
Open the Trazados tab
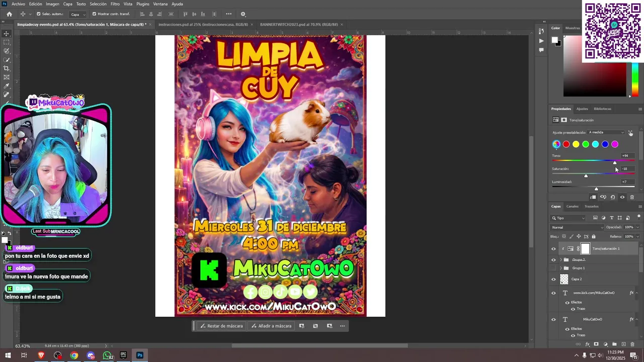[x=592, y=206]
